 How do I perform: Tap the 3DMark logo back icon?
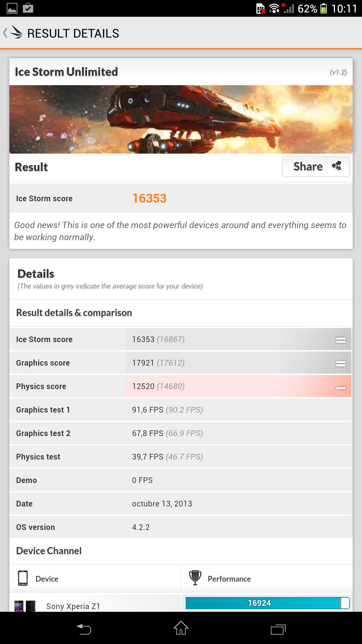click(15, 33)
